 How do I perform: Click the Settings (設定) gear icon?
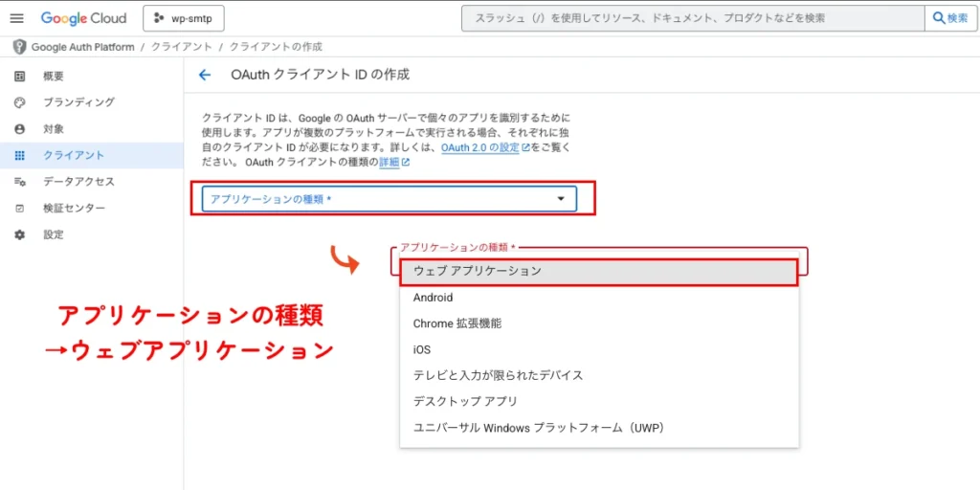pos(19,234)
